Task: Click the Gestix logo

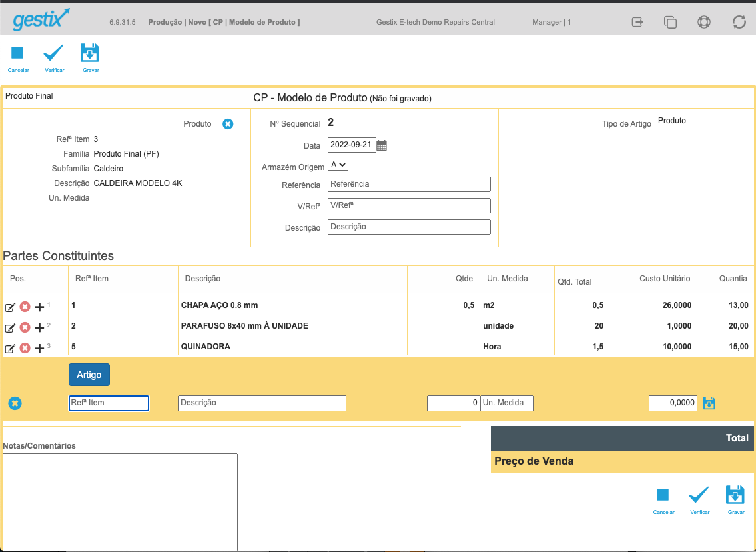Action: coord(41,20)
